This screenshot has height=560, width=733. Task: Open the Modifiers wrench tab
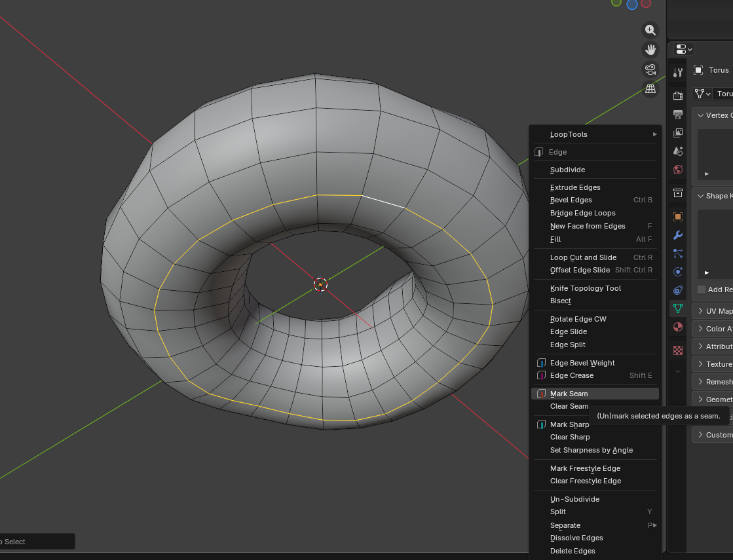(678, 234)
